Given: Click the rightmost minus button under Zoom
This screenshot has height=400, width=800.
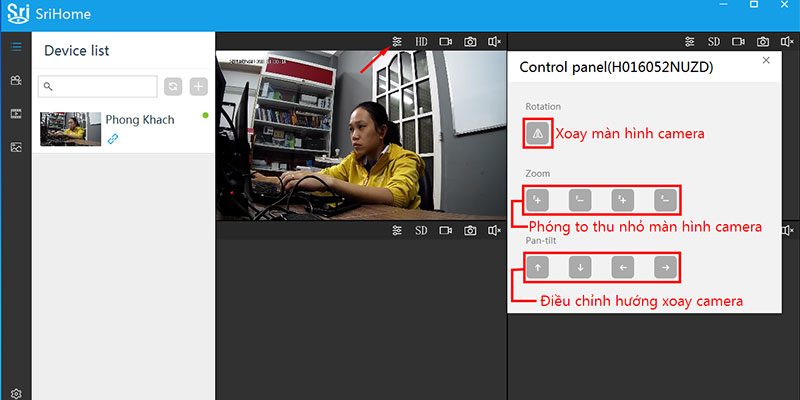Looking at the screenshot, I should (x=665, y=200).
